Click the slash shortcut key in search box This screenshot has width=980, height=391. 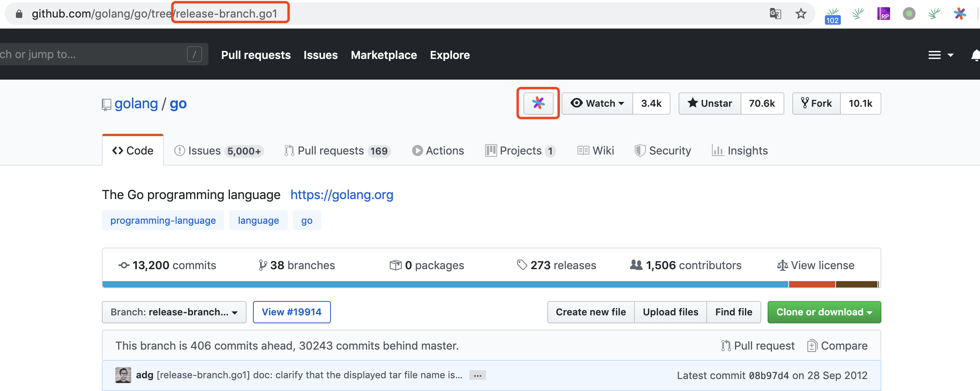pyautogui.click(x=194, y=54)
